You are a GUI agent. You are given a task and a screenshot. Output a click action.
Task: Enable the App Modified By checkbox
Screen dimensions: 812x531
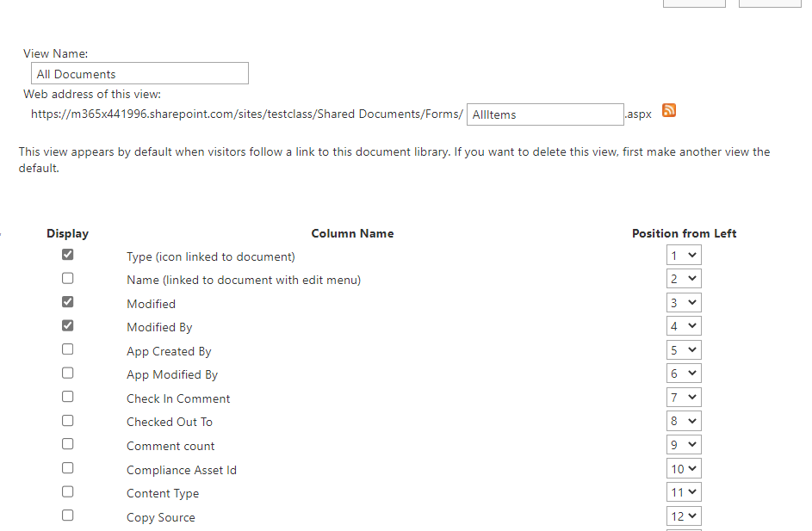(x=67, y=374)
